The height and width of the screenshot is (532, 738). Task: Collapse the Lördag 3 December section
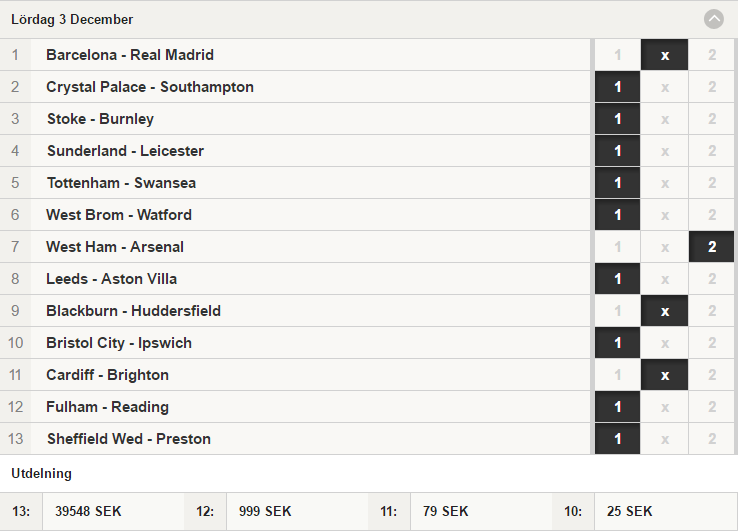(713, 19)
